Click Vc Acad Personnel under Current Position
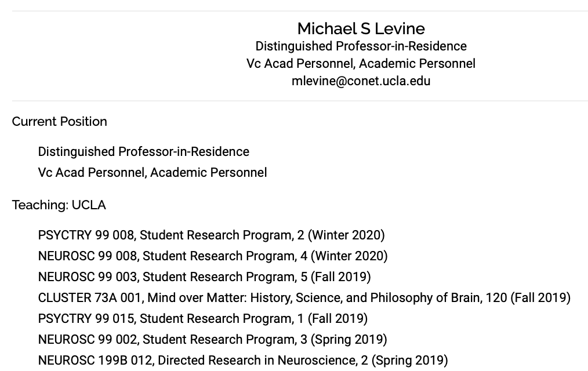 click(x=153, y=173)
